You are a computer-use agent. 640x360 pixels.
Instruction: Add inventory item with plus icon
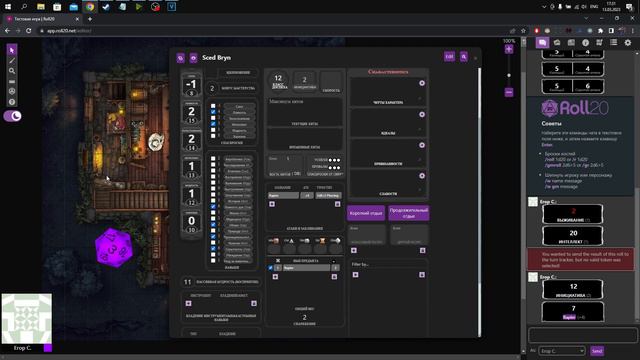pyautogui.click(x=275, y=277)
